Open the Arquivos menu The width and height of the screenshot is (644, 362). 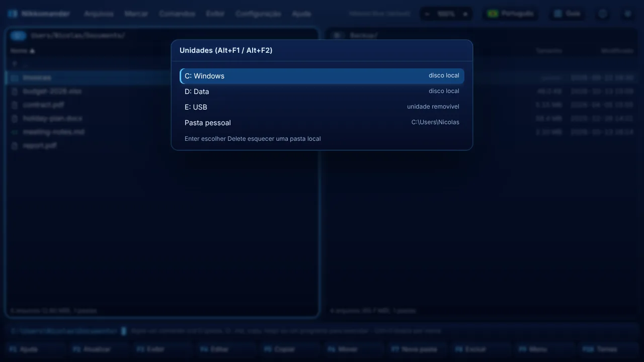pyautogui.click(x=99, y=14)
